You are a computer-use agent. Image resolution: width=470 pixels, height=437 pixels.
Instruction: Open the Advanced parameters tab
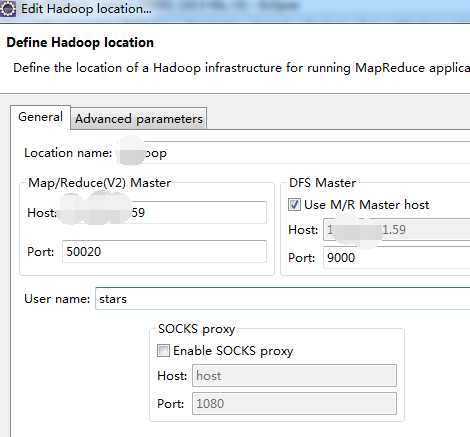click(139, 119)
